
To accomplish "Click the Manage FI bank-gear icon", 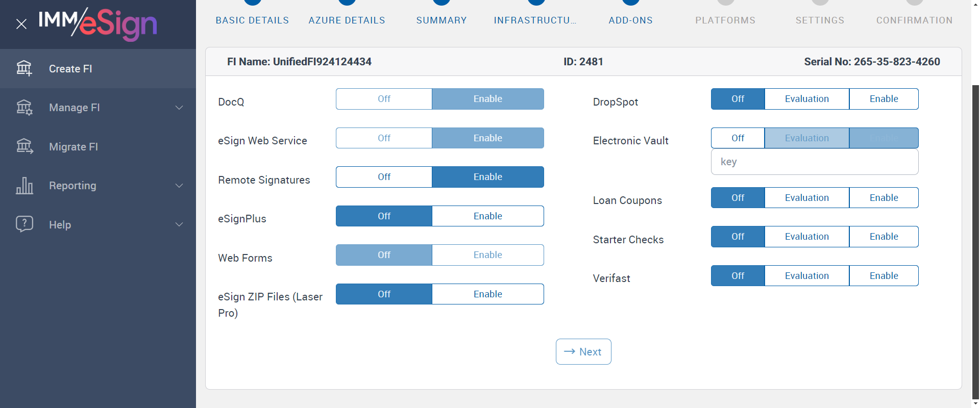I will 24,108.
